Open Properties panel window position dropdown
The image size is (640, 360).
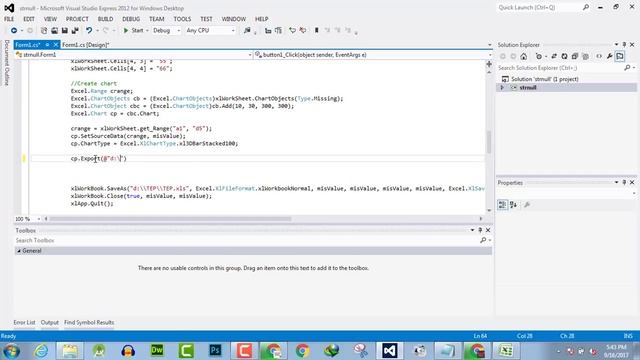coord(616,182)
